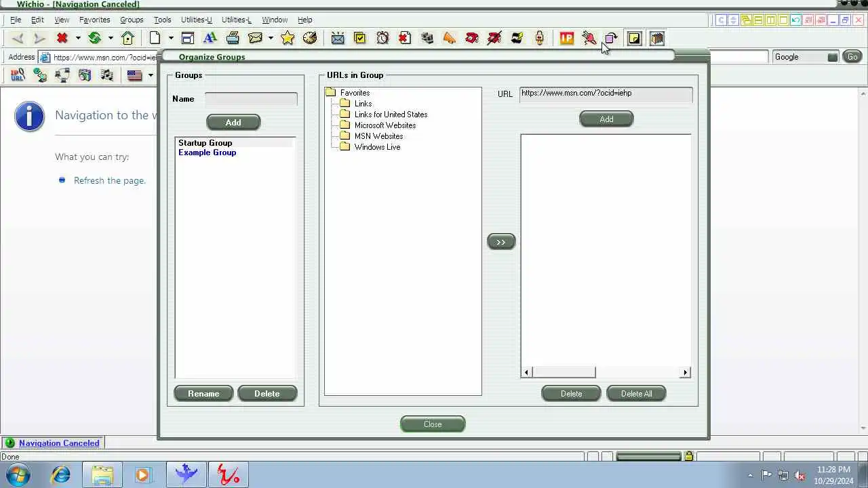Screen dimensions: 868x488
Task: Click the red telephone icon
Action: [x=472, y=39]
